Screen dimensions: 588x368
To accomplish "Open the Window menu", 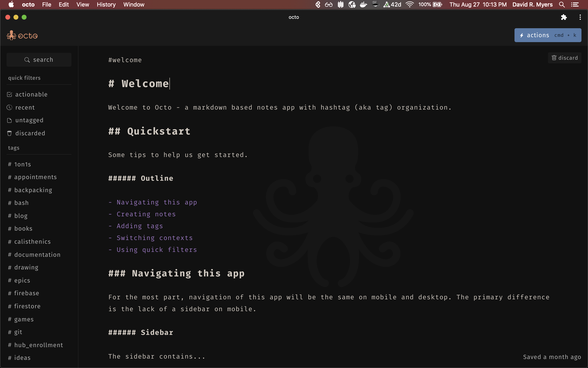I will coord(134,4).
